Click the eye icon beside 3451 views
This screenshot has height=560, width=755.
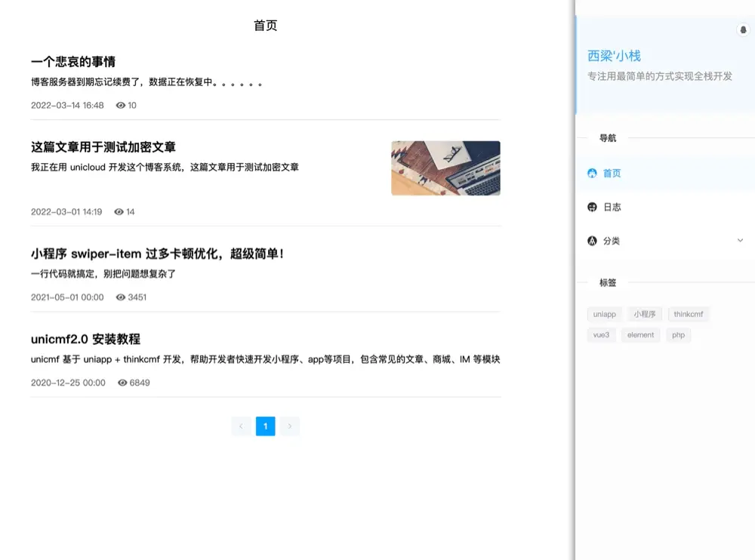click(x=121, y=297)
